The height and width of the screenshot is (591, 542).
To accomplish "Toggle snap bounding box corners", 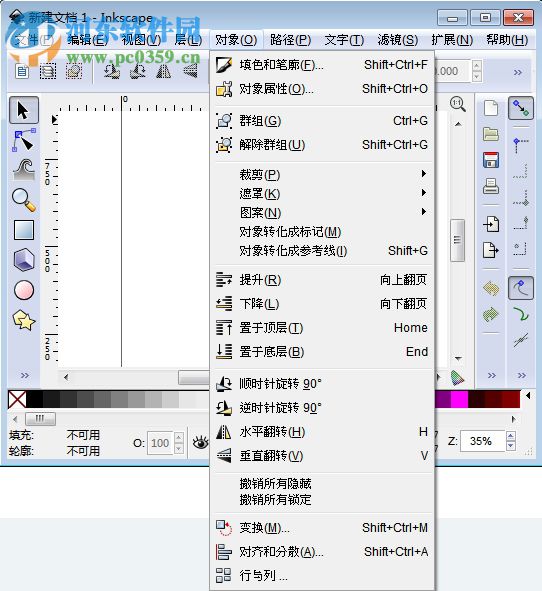I will 521,145.
